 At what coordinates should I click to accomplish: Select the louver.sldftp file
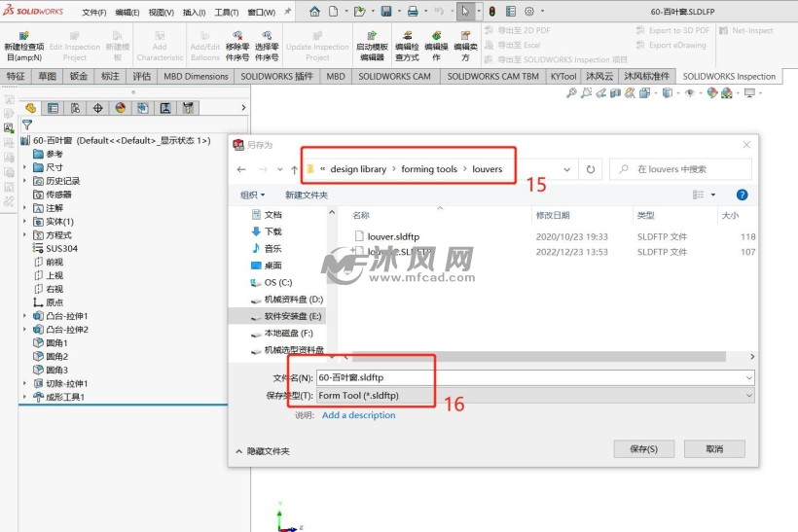click(393, 236)
